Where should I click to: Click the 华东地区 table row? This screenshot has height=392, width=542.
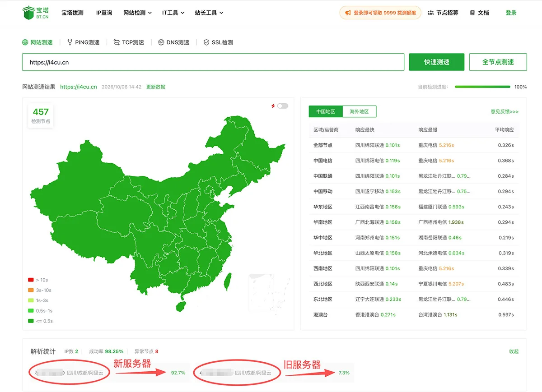point(414,207)
